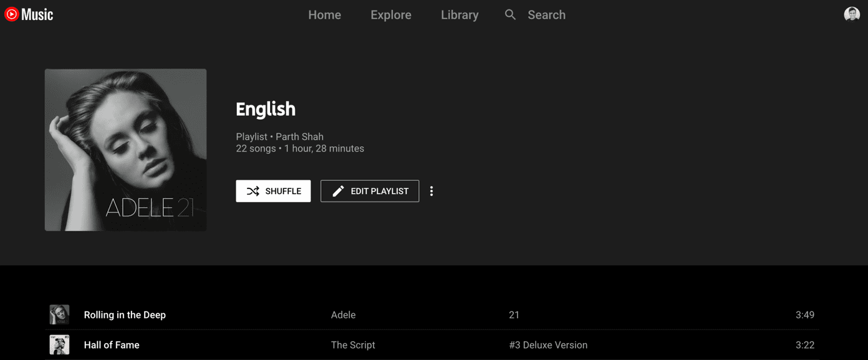This screenshot has height=360, width=868.
Task: Play Hall of Fame song
Action: coord(112,345)
